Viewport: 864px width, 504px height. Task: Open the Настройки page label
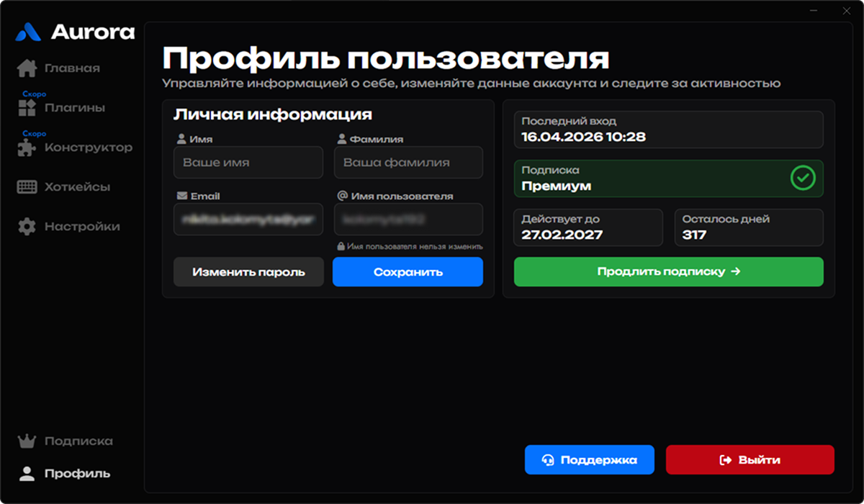tap(82, 227)
